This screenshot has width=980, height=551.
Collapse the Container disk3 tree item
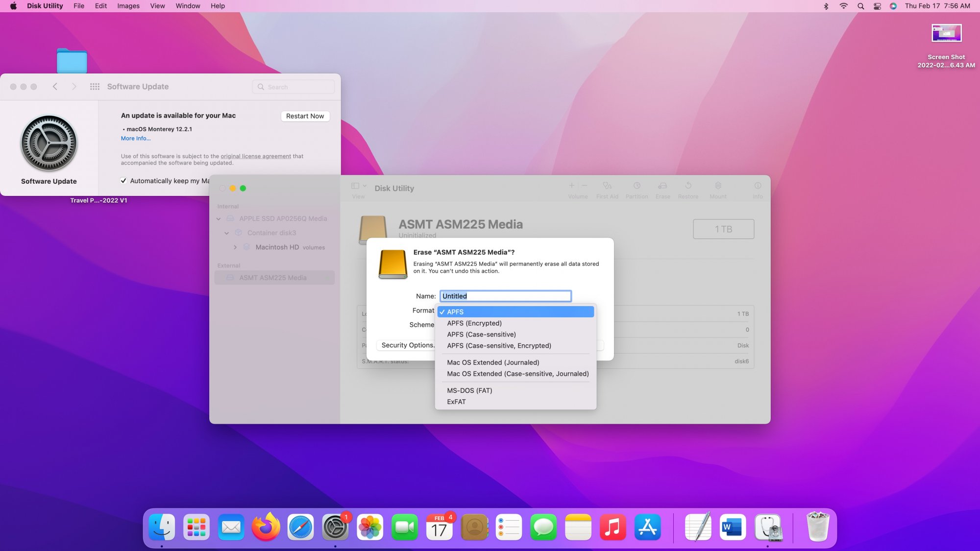pos(226,233)
